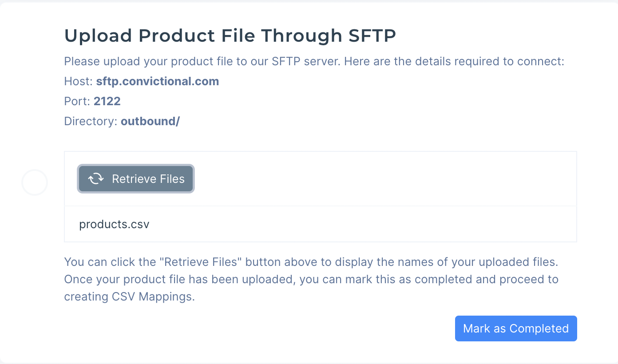
Task: Click the help paragraph below the file list
Action: (x=311, y=279)
